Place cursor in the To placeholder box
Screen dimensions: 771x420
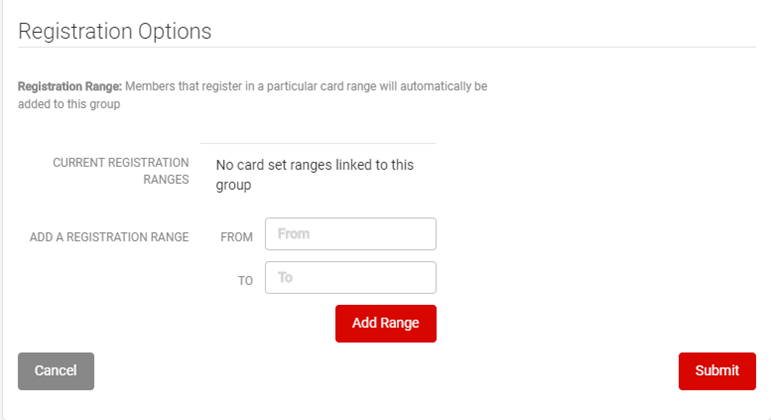pos(351,277)
